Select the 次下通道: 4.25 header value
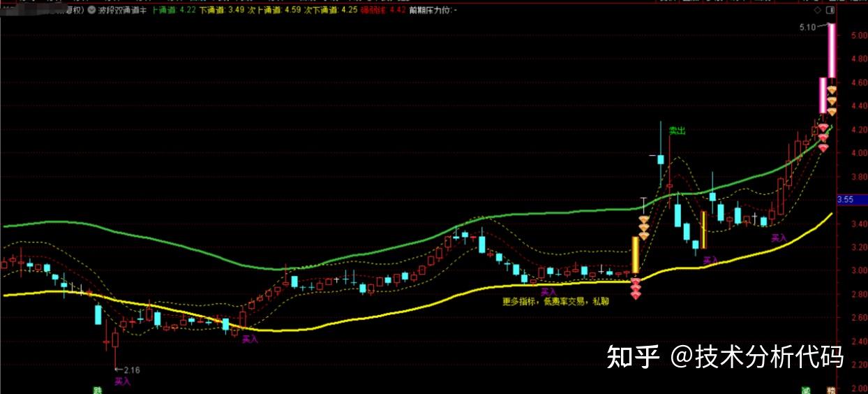868x394 pixels. tap(332, 11)
